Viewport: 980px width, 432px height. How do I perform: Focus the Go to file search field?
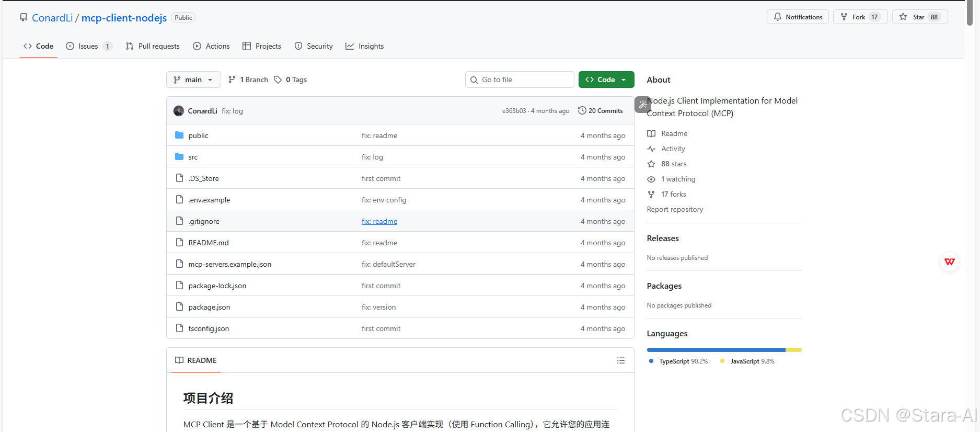click(x=520, y=79)
